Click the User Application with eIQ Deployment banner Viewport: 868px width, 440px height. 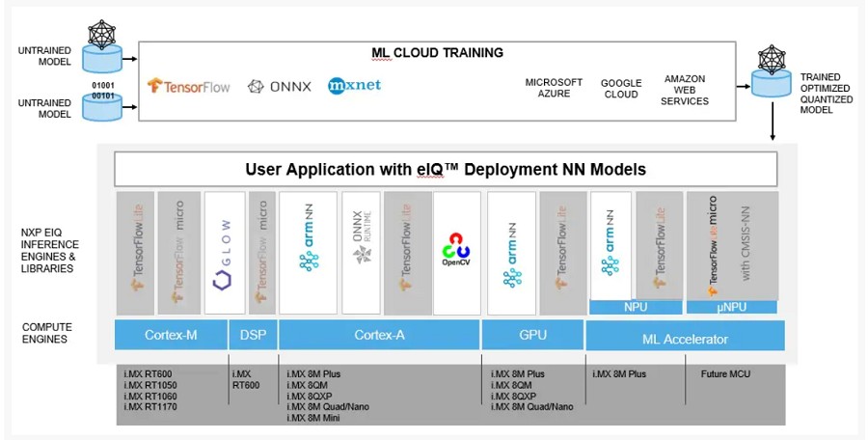pyautogui.click(x=446, y=169)
